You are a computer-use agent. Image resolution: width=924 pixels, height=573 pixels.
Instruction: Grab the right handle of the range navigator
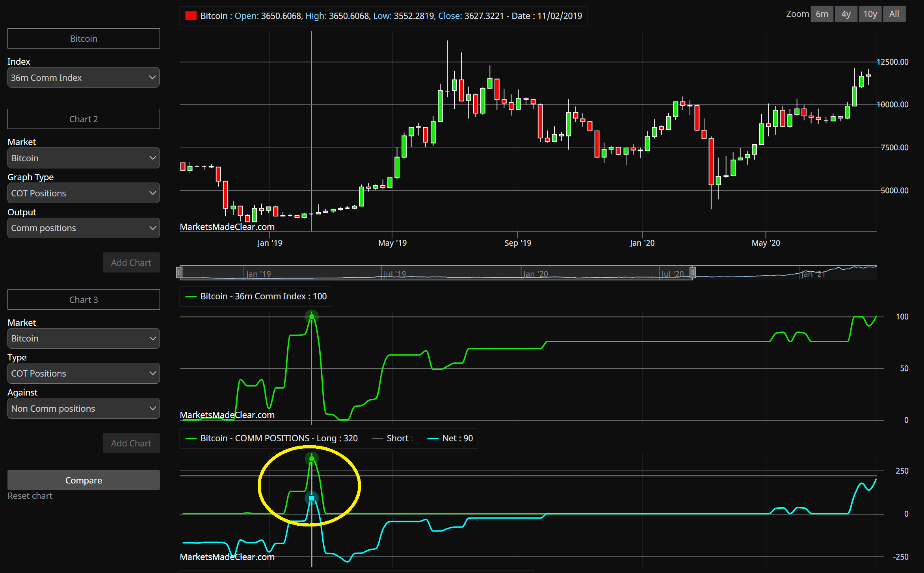pos(692,272)
